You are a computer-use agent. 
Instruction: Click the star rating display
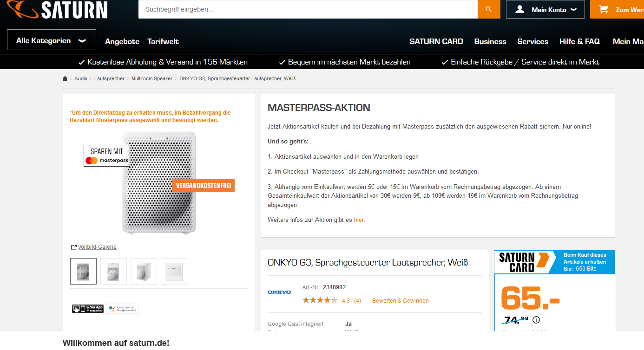(x=320, y=300)
